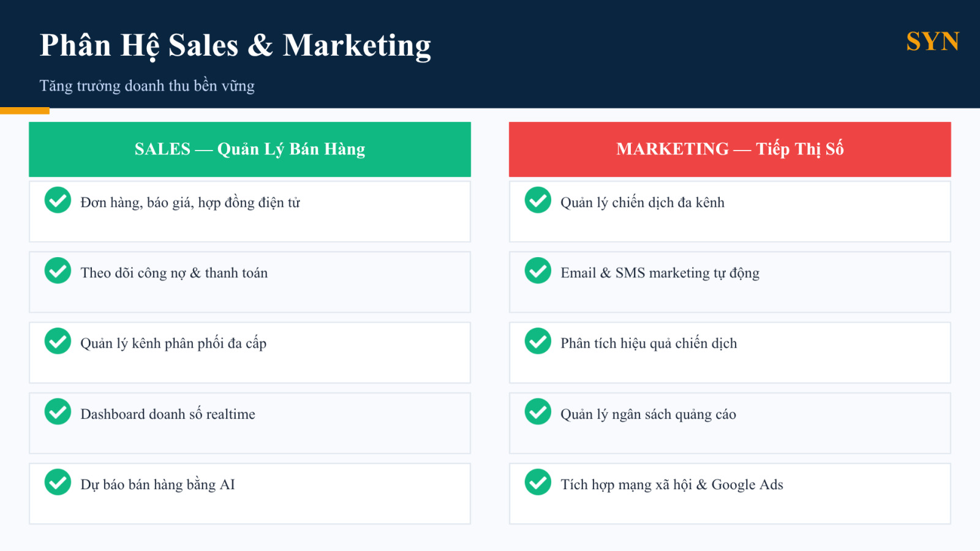Click the checkmark next to Theo dõi công nợ
980x551 pixels.
tap(58, 271)
